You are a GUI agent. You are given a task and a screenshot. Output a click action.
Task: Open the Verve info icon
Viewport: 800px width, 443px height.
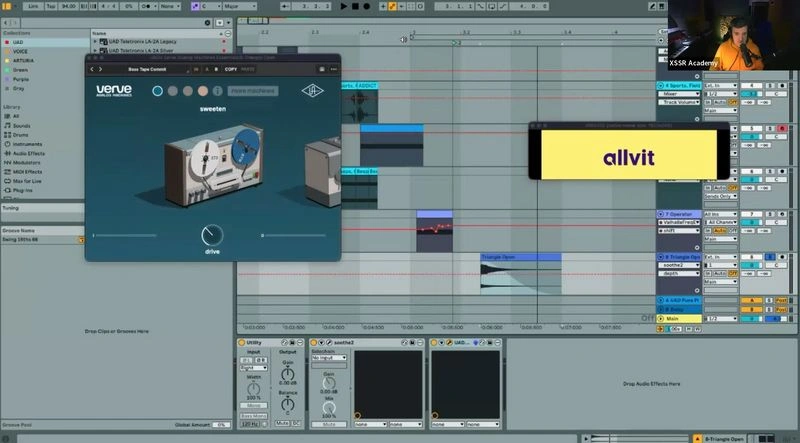tap(217, 91)
